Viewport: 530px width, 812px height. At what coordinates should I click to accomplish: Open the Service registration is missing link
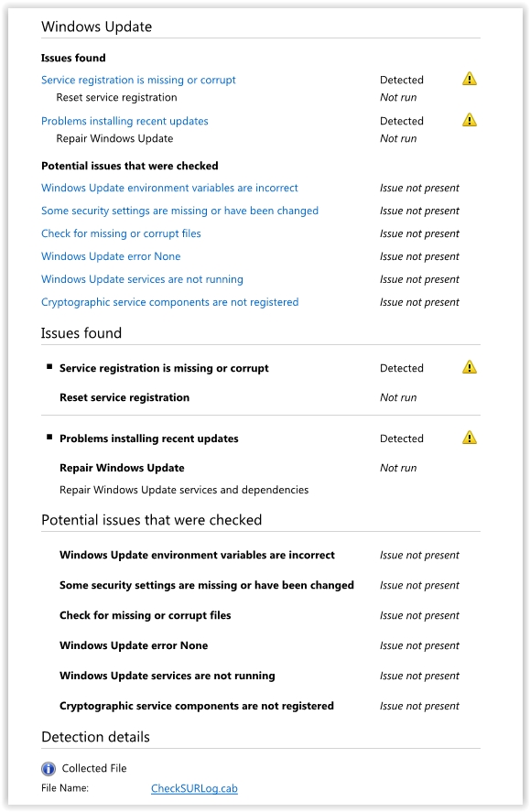click(x=137, y=80)
